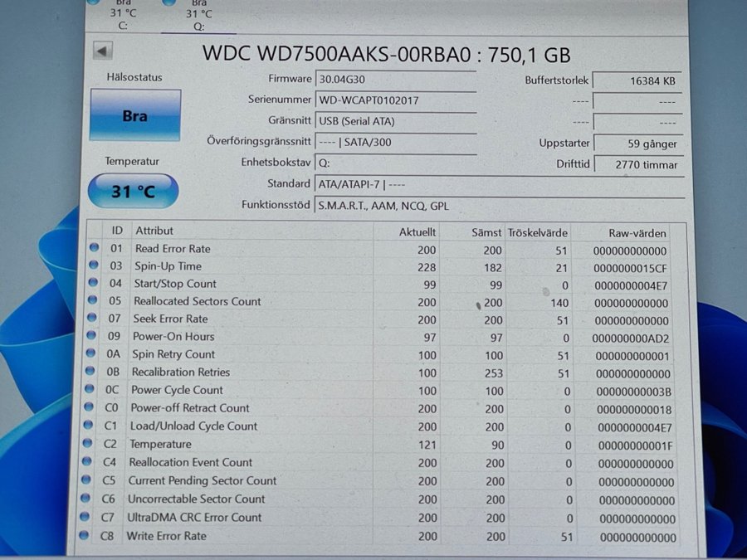
Task: Click the status orb beside Spin-Up Time
Action: click(x=94, y=265)
